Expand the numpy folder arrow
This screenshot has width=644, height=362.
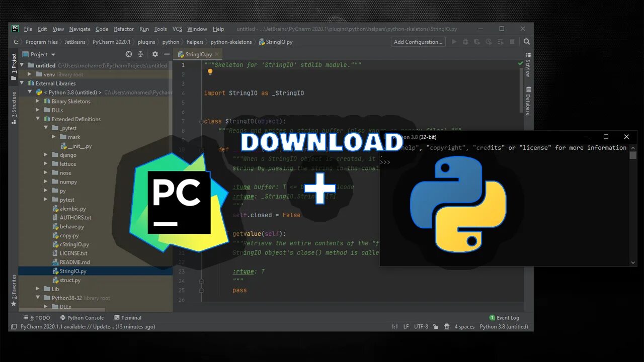pyautogui.click(x=46, y=182)
